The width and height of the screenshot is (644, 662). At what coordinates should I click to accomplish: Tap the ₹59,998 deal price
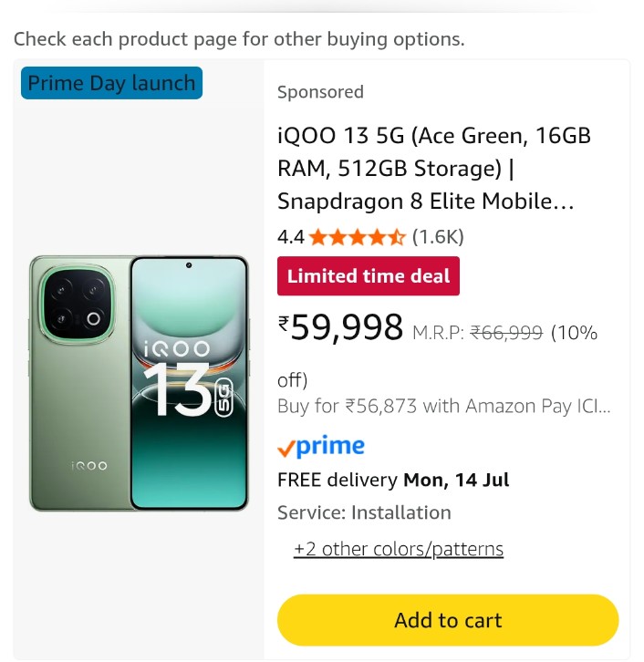tap(340, 326)
